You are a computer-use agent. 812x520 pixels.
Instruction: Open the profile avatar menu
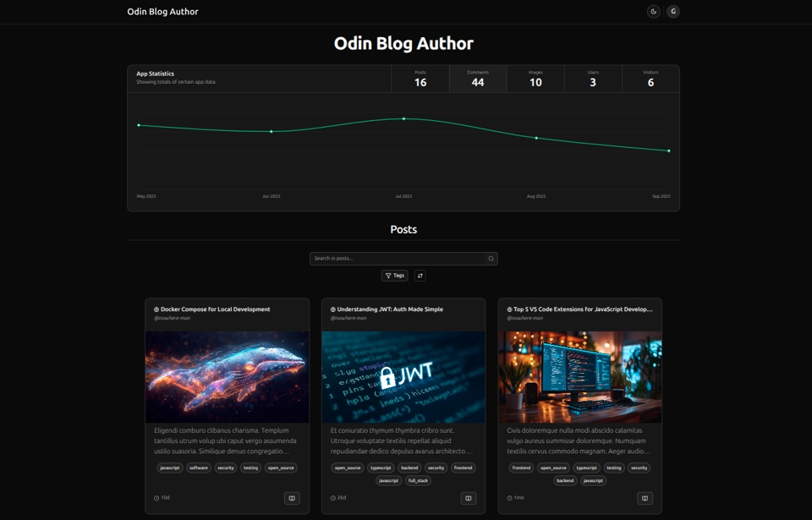[672, 11]
